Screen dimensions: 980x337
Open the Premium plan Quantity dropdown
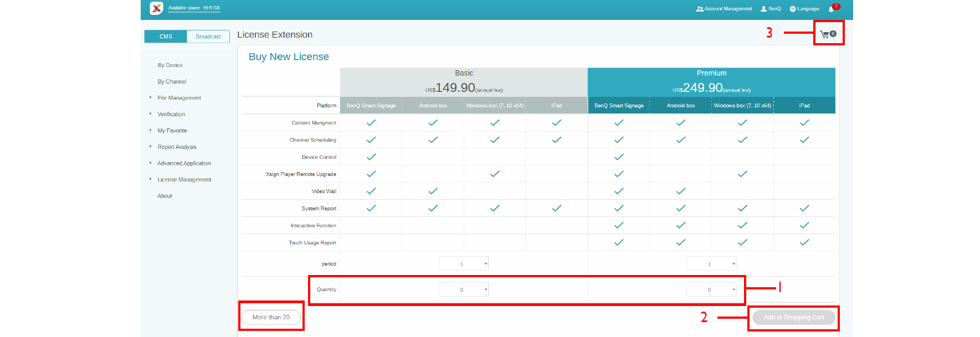tap(711, 289)
